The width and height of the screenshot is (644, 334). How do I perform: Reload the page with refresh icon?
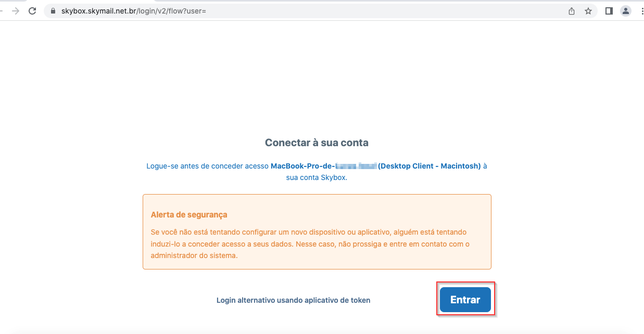[x=32, y=11]
